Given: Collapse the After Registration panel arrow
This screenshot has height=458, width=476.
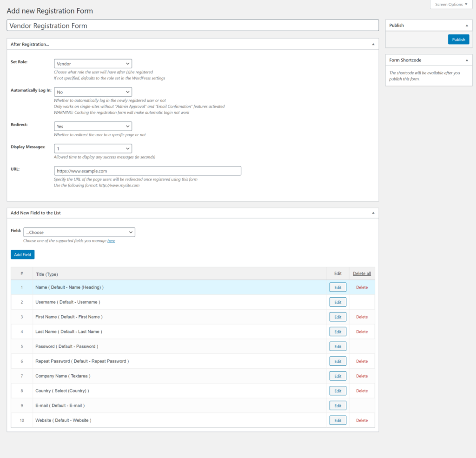Looking at the screenshot, I should click(373, 44).
